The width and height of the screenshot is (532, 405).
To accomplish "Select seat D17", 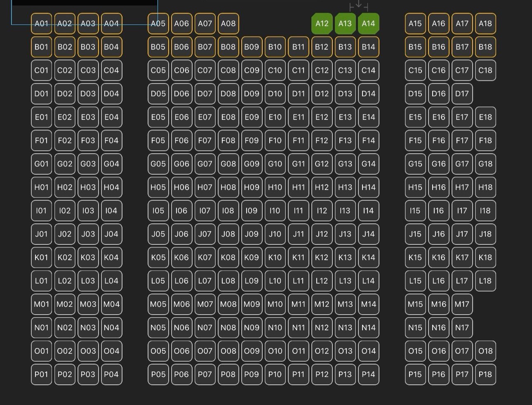I will click(462, 94).
